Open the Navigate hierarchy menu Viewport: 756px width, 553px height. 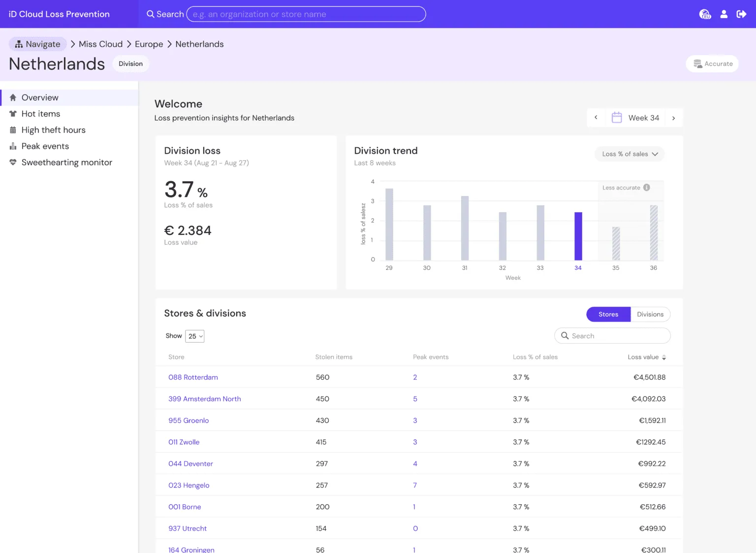pos(38,44)
